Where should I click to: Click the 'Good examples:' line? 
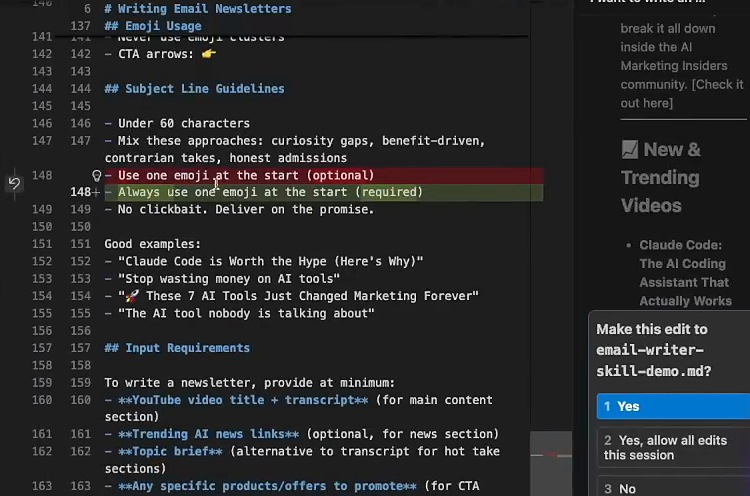[153, 244]
